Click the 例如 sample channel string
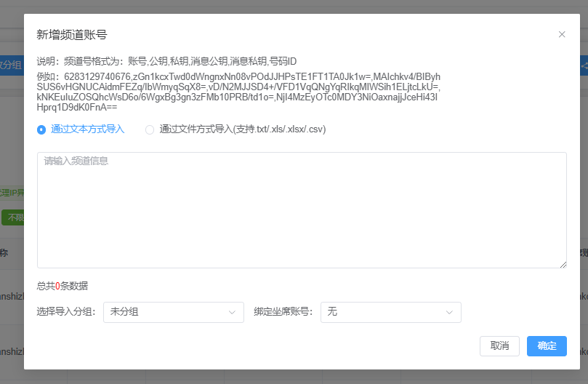588x384 pixels. pyautogui.click(x=238, y=92)
